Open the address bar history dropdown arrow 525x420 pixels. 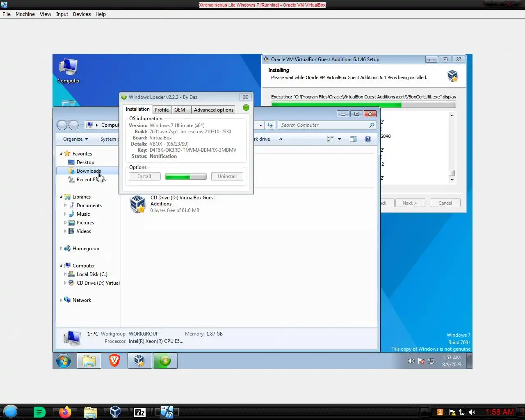coord(260,125)
